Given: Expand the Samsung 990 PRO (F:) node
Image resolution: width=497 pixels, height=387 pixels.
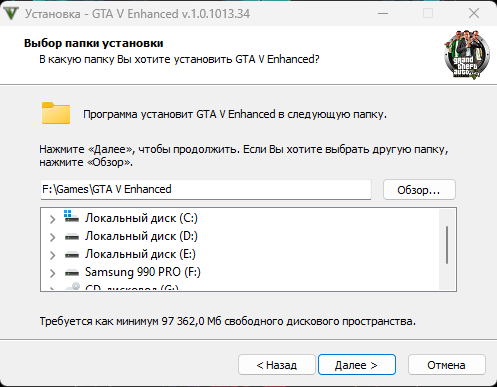Looking at the screenshot, I should point(52,273).
